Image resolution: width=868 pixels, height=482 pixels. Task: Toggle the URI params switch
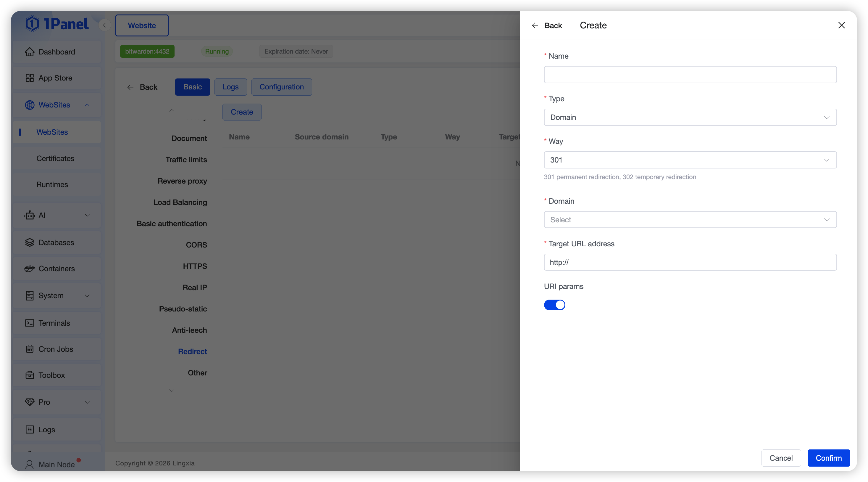coord(554,305)
